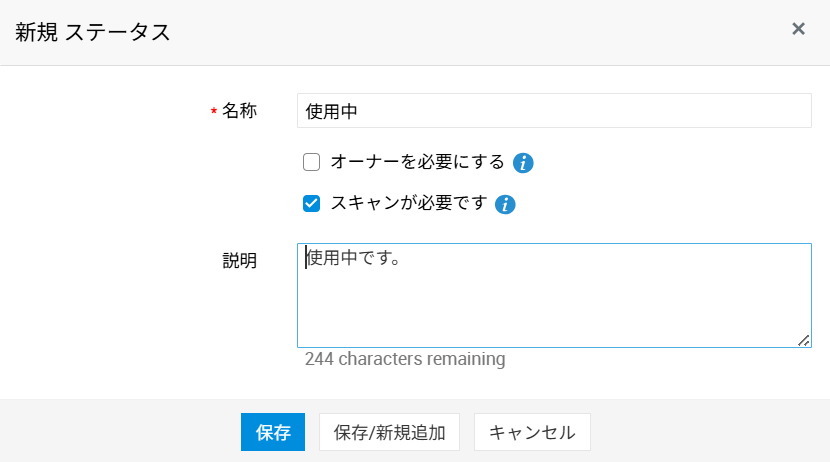Click the 244 characters remaining counter

coord(405,359)
